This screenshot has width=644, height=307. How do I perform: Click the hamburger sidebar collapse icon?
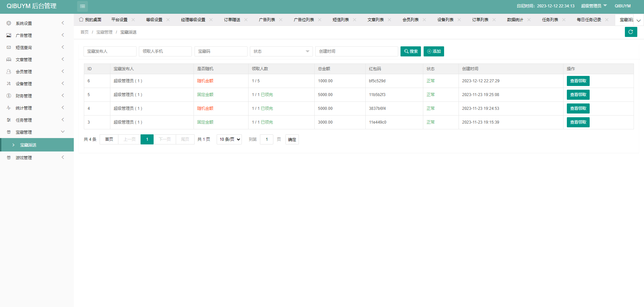(x=83, y=6)
